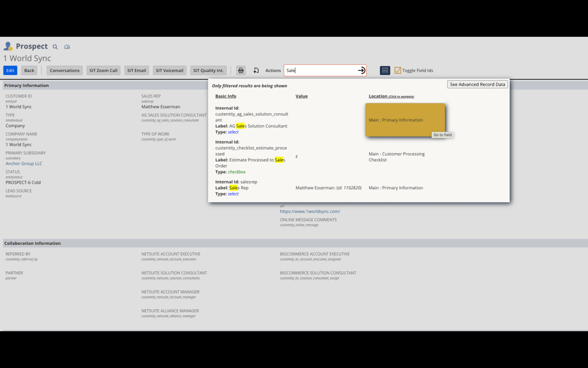
Task: Click the Conversations button
Action: tap(64, 70)
